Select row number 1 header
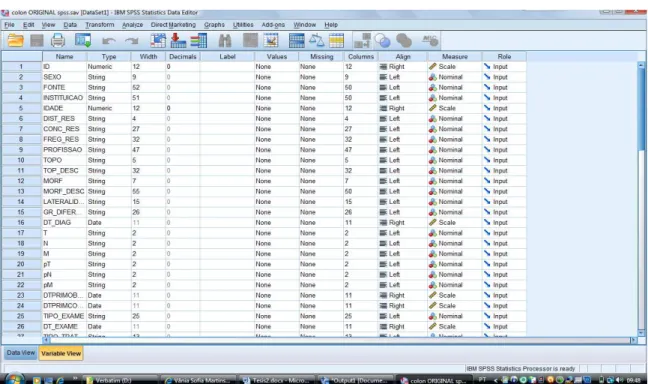Screen dimensions: 648x384 (x=21, y=67)
